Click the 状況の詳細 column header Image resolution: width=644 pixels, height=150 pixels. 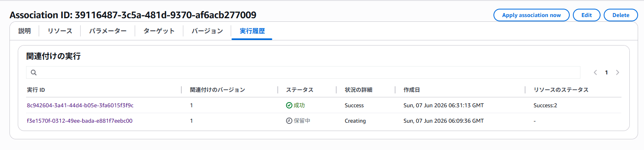(358, 90)
